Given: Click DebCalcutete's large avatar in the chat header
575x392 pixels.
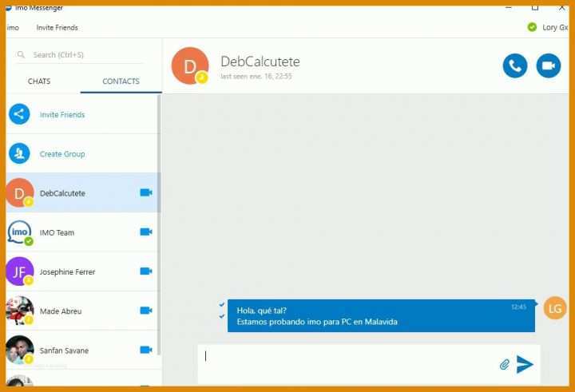Looking at the screenshot, I should point(190,66).
